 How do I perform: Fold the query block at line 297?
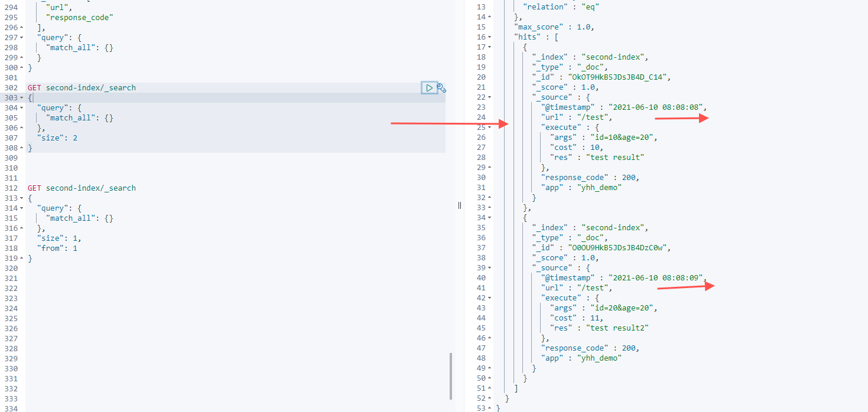coord(22,38)
